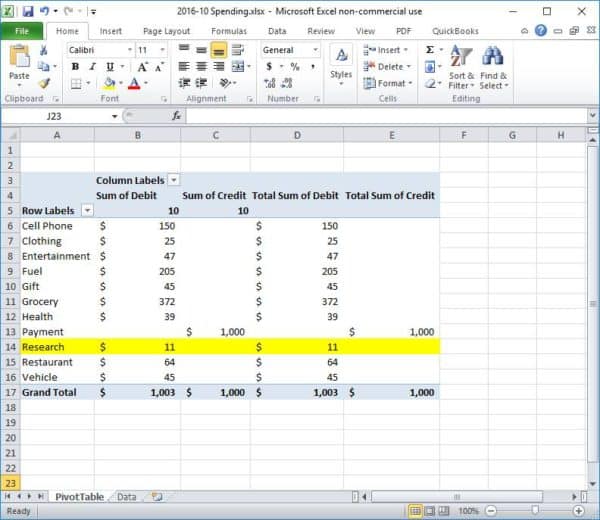This screenshot has height=520, width=600.
Task: Click Increase Font Size icon
Action: click(143, 67)
